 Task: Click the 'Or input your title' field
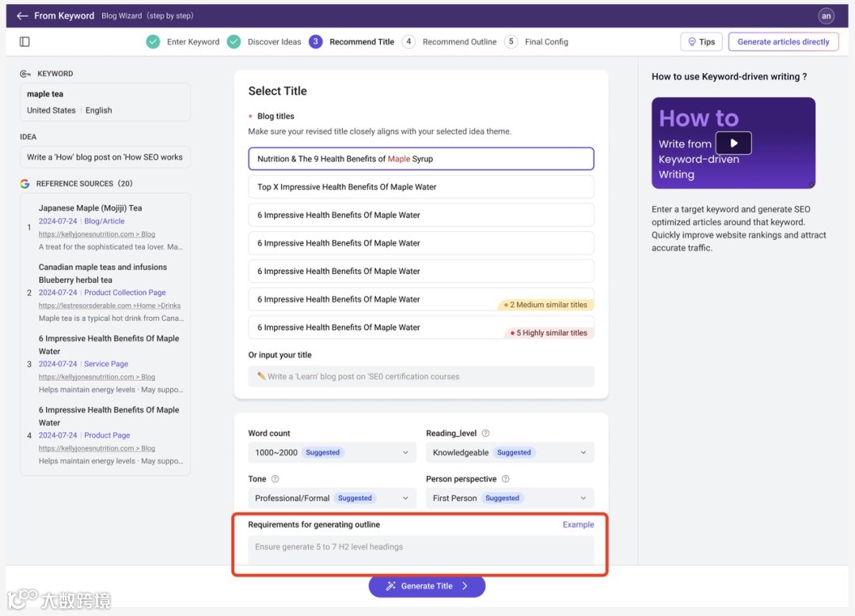[421, 376]
